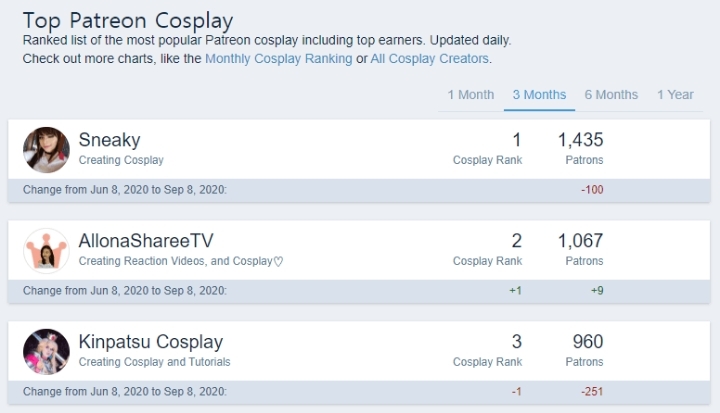
Task: Click Sneaky's -100 patron change value
Action: pyautogui.click(x=592, y=190)
